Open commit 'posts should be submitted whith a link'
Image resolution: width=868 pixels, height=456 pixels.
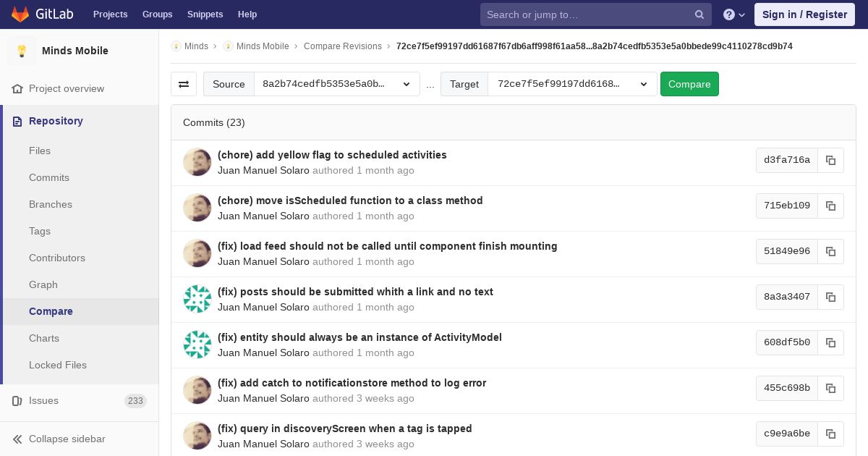click(355, 292)
